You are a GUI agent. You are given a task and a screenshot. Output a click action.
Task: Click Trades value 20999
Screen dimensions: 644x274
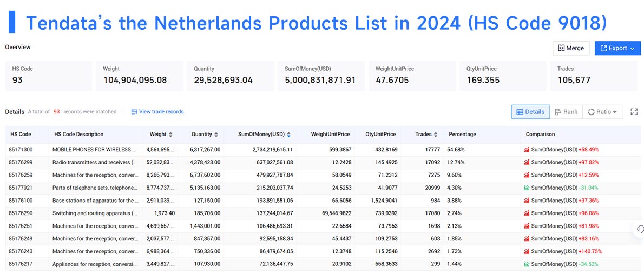(433, 188)
